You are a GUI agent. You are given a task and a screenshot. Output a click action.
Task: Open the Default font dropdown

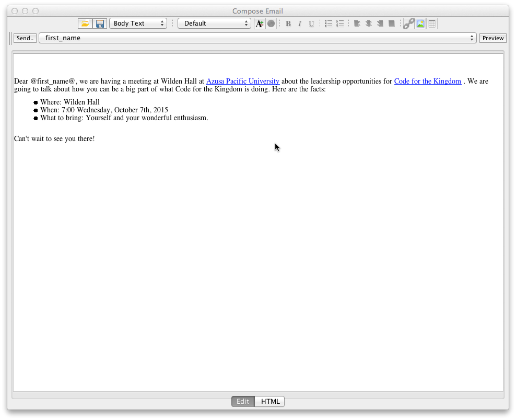(214, 23)
